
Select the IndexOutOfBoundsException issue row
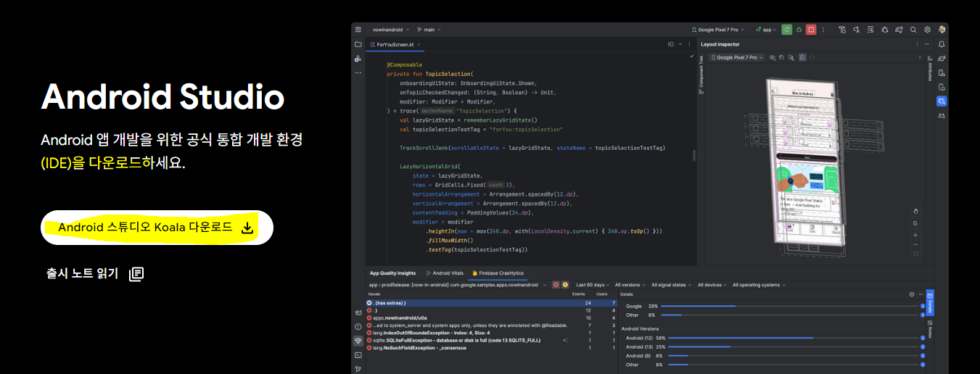[x=491, y=333]
